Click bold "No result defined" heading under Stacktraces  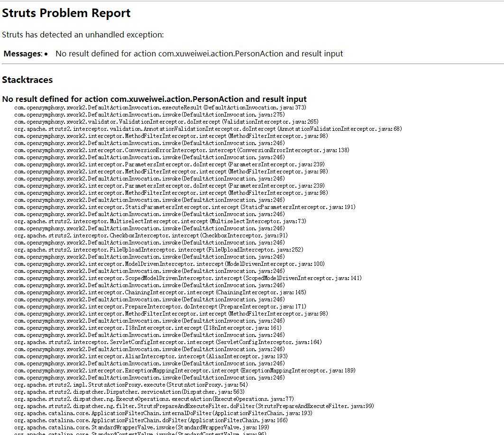coord(154,99)
